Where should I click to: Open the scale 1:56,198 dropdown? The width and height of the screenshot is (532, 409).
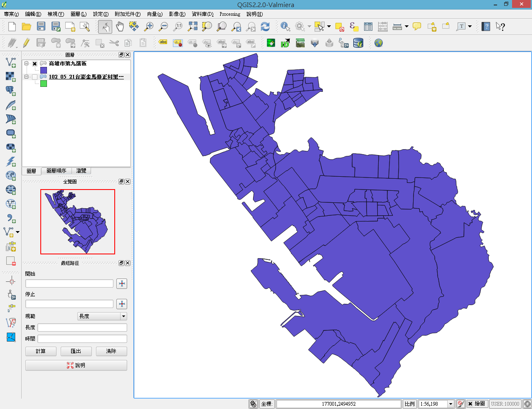tap(451, 404)
